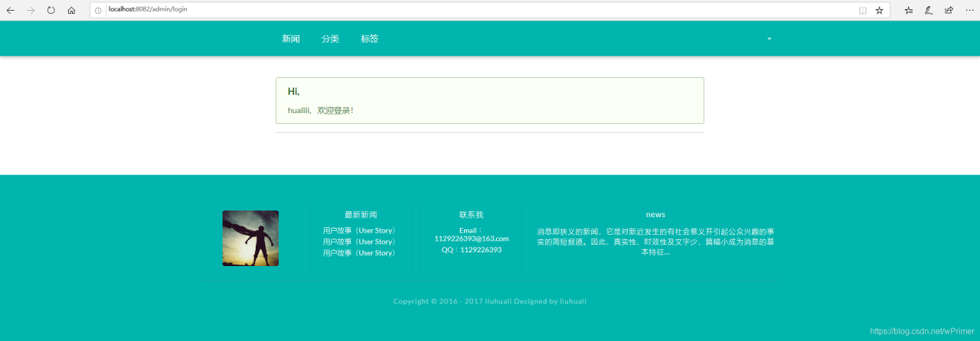Add the page to favorites with the star

[880, 10]
